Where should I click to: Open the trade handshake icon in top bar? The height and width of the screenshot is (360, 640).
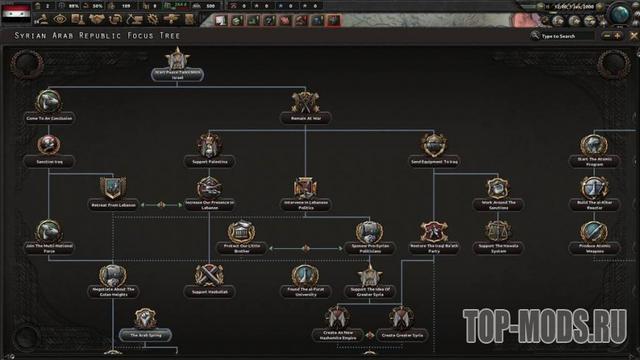click(97, 19)
